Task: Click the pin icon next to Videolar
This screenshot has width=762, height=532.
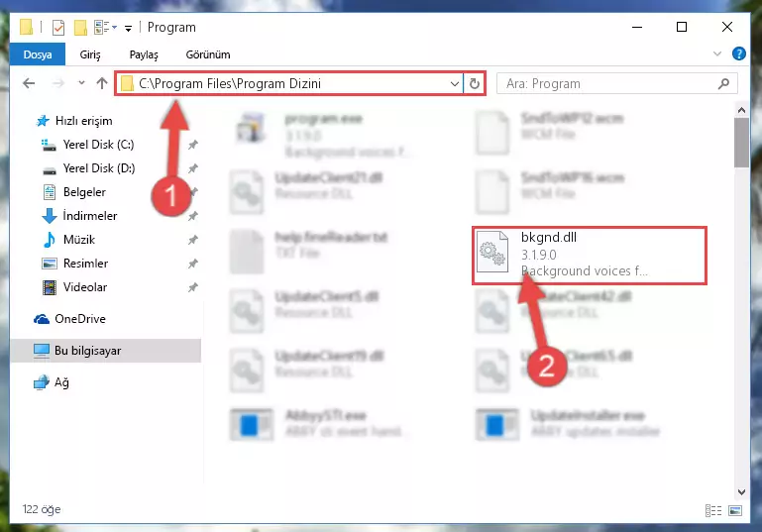Action: pyautogui.click(x=193, y=287)
